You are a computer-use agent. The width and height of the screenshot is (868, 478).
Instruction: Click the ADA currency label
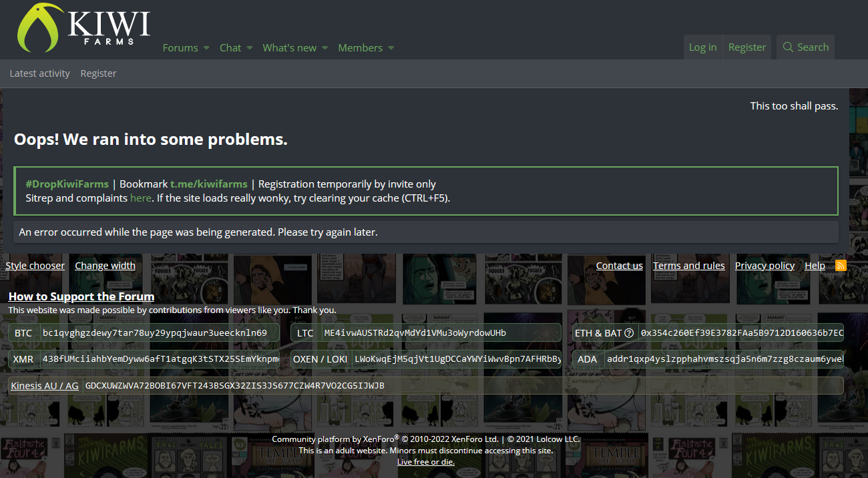tap(588, 359)
